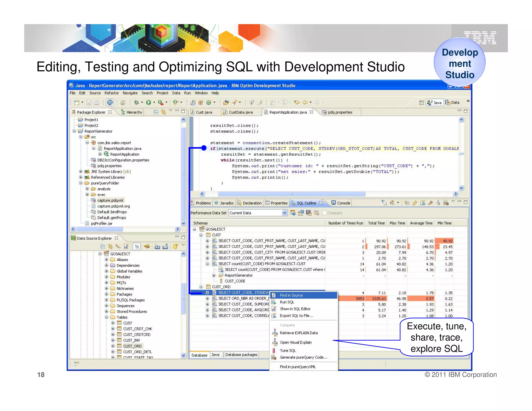Sort by the Number of Times Run column

pos(345,223)
